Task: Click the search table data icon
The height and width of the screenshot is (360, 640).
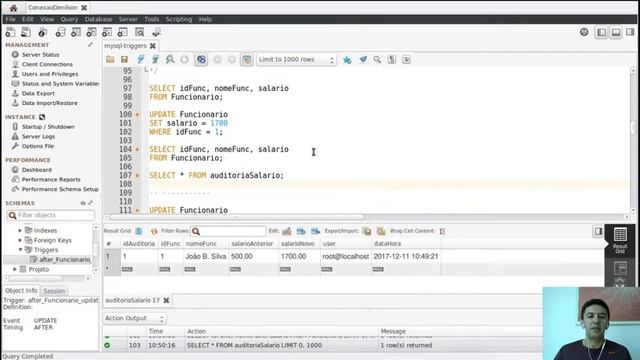Action: pyautogui.click(x=140, y=32)
